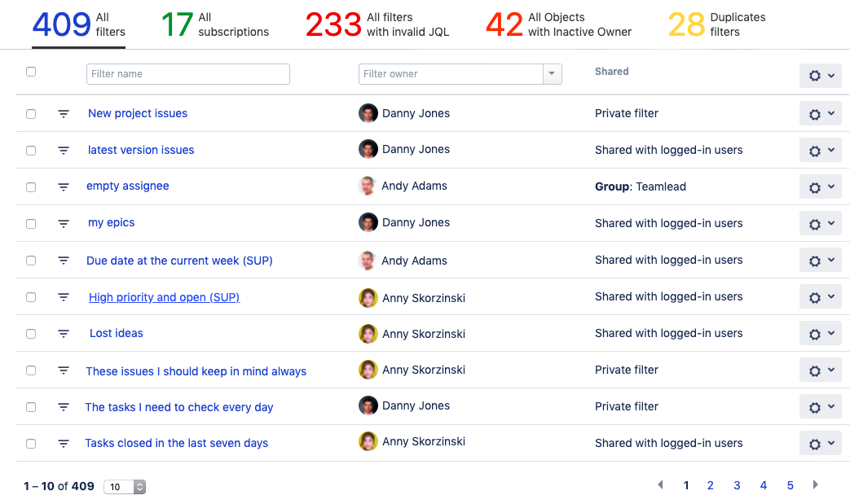Viewport: 850px width, 504px height.
Task: Click the previous page left arrow
Action: click(660, 485)
